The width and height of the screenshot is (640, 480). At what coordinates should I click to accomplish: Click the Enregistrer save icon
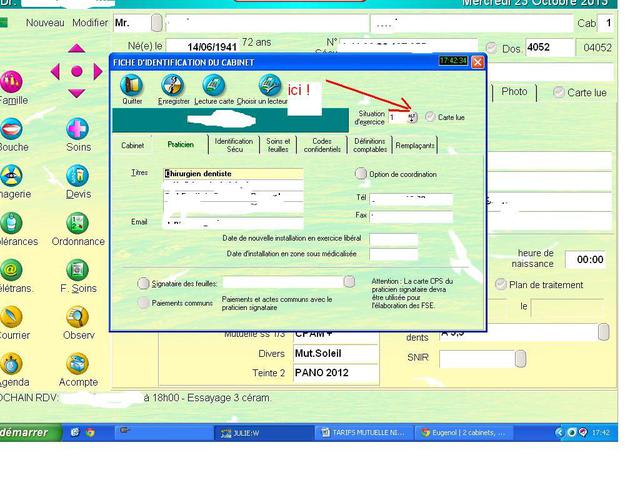click(x=173, y=86)
